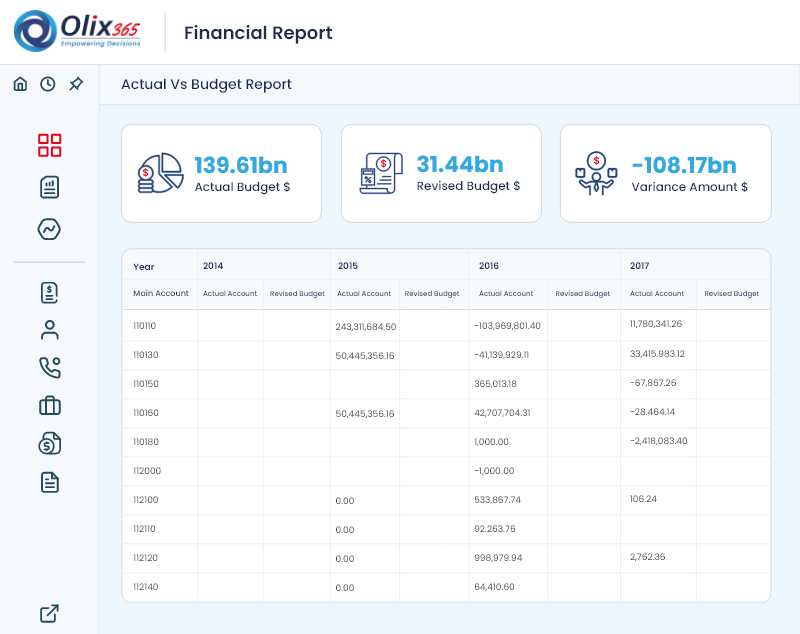The height and width of the screenshot is (634, 800).
Task: Select the Variance Amount card showing -108.17bn
Action: [x=665, y=172]
